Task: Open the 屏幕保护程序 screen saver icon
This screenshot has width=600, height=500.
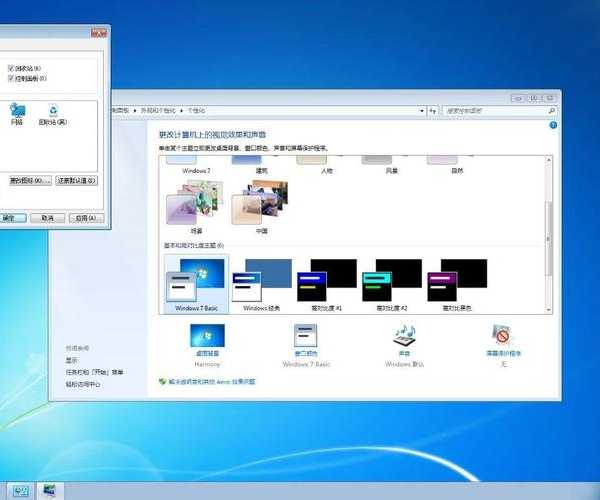Action: tap(503, 337)
